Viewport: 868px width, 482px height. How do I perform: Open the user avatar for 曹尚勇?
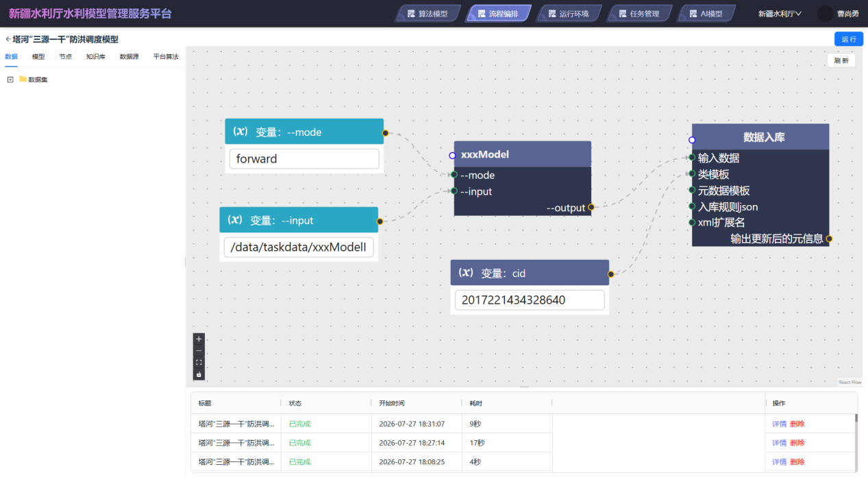pos(826,14)
